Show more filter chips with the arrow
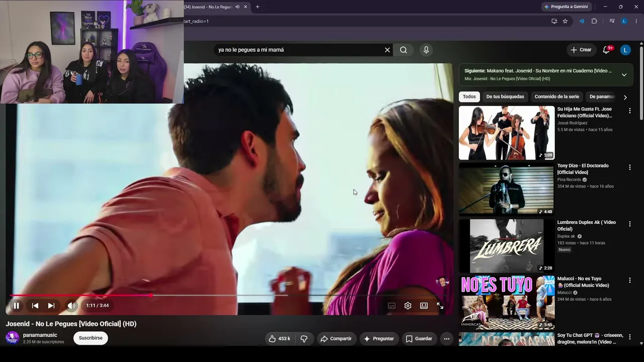This screenshot has width=644, height=362. click(x=625, y=97)
